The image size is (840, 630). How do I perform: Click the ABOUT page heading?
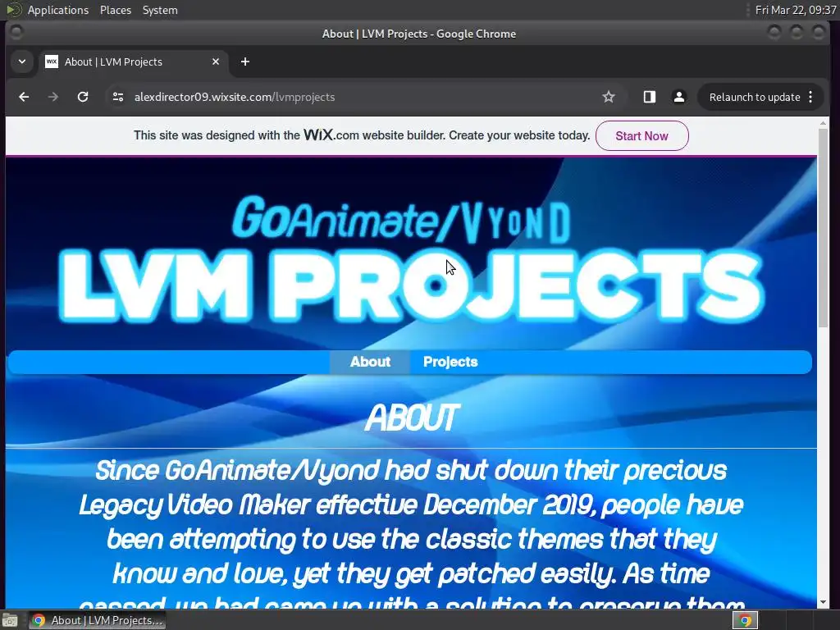coord(412,418)
